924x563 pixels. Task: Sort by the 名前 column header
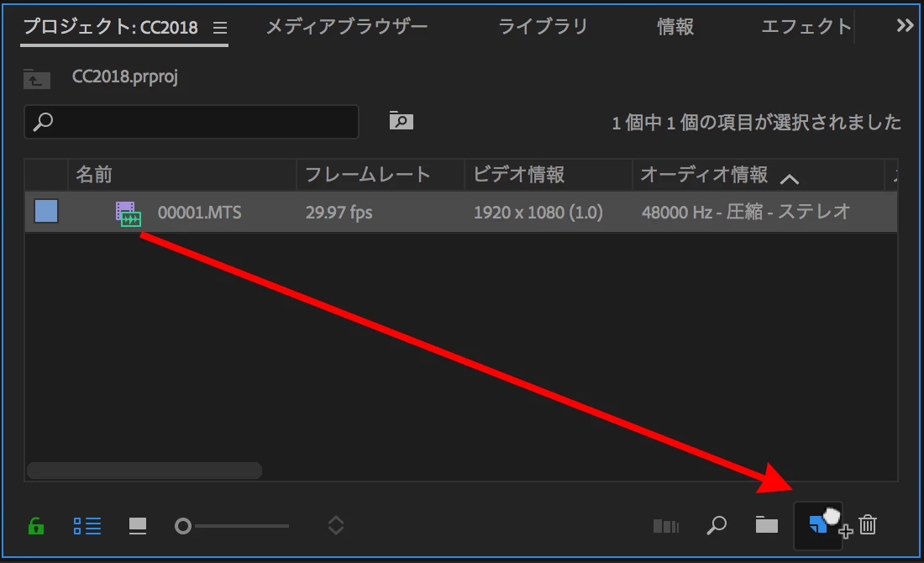(182, 175)
